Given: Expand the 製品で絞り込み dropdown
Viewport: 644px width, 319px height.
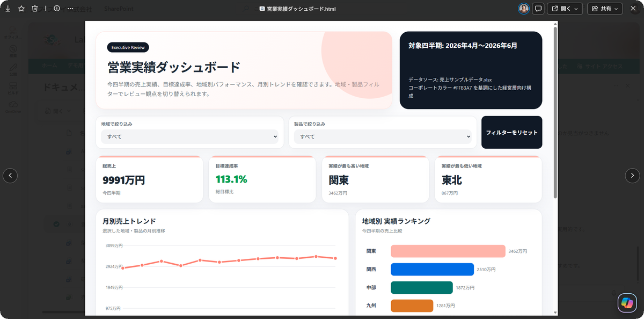Looking at the screenshot, I should [383, 137].
